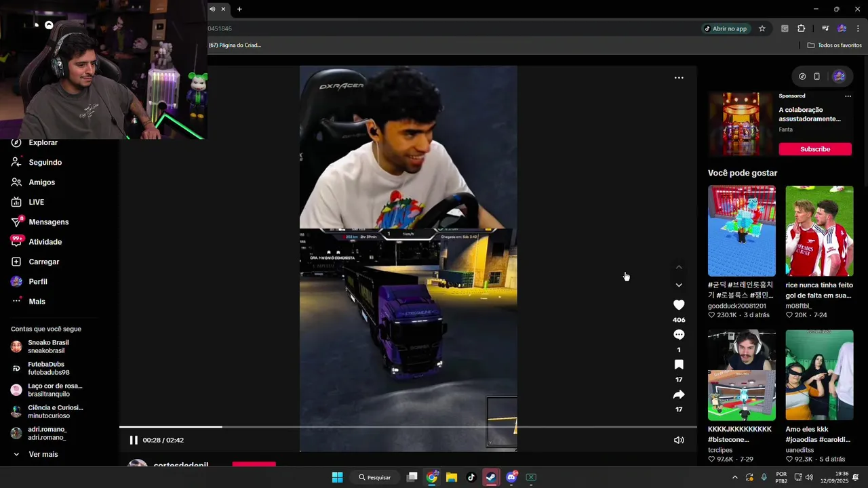Open sponsored ad options menu
Screen dimensions: 868x488
848,96
